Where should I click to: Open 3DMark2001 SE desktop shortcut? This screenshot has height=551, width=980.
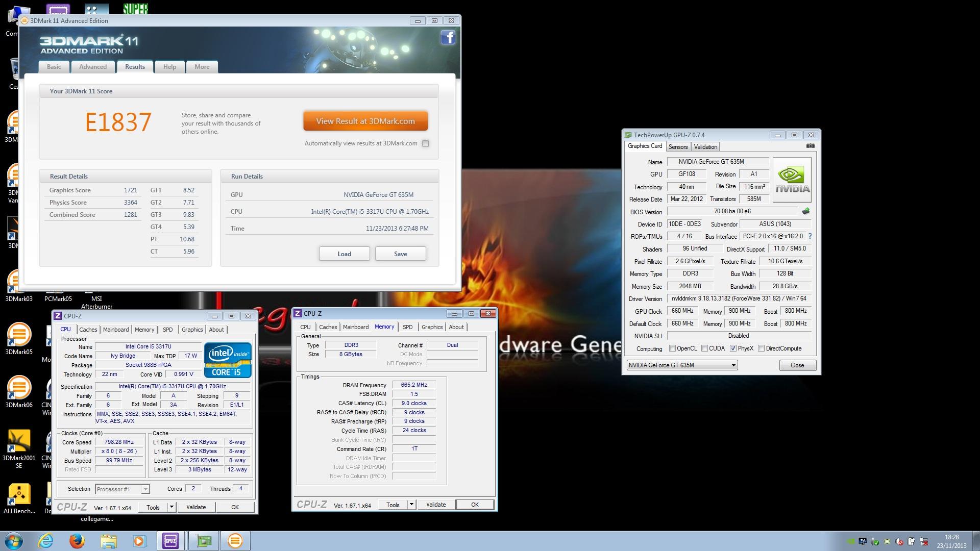19,449
